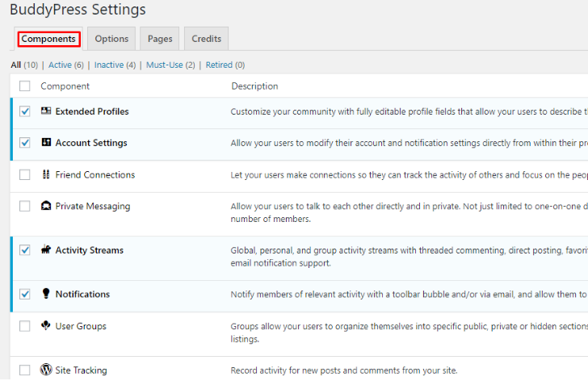Enable the Private Messaging checkbox
This screenshot has height=381, width=588.
pos(25,206)
